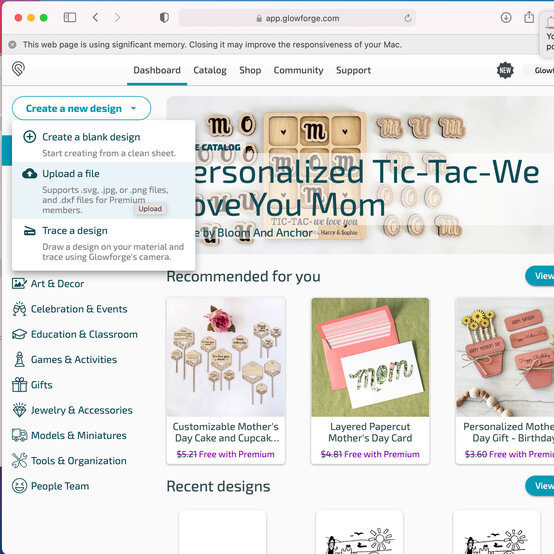Click '$4.81 Free with Premium' price text

click(x=370, y=454)
